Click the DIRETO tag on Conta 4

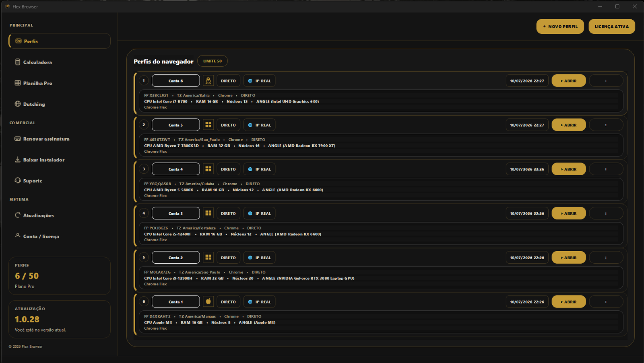228,169
